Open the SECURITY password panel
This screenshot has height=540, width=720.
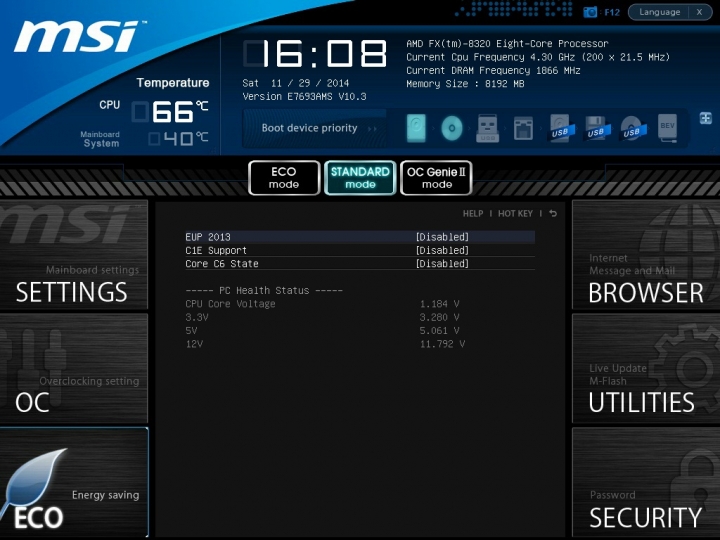pos(646,482)
